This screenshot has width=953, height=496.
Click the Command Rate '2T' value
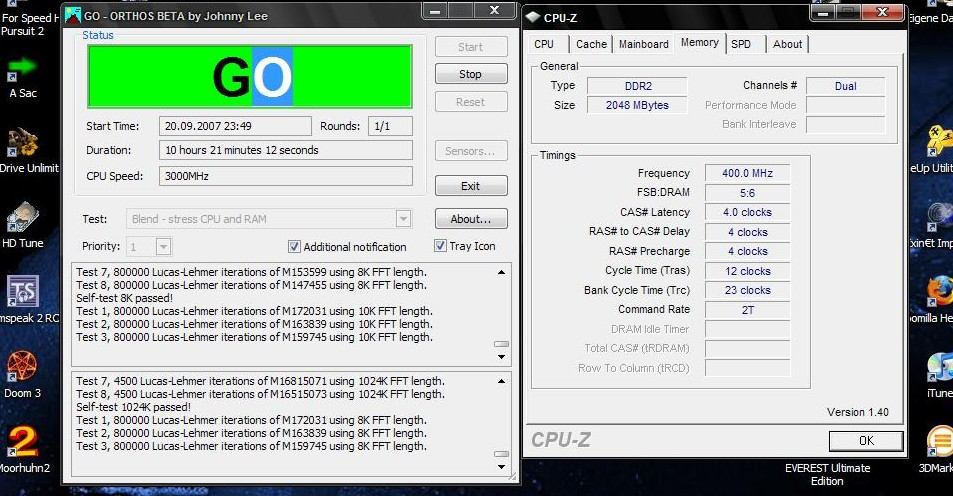(748, 310)
